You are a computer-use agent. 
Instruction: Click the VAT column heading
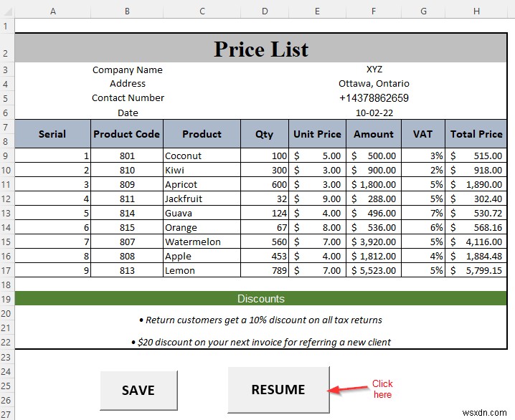click(x=423, y=134)
